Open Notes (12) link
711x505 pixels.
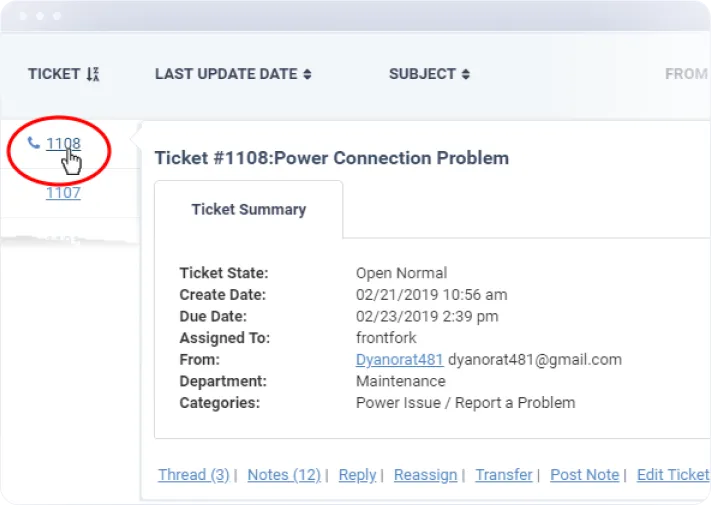284,475
